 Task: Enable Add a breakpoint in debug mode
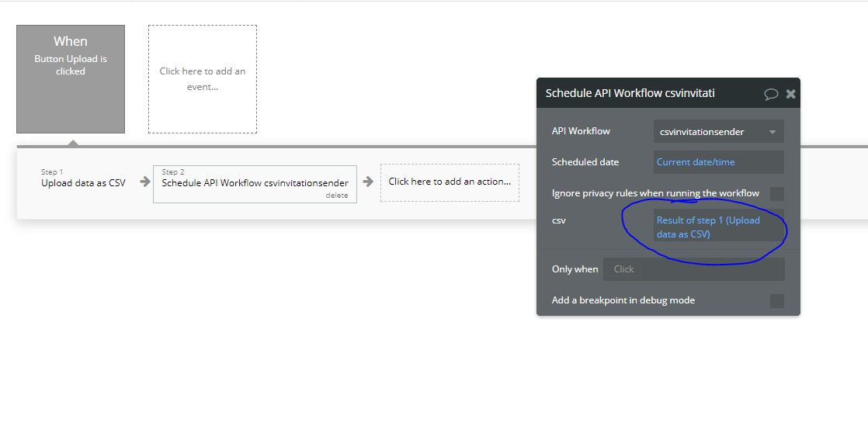[x=777, y=301]
